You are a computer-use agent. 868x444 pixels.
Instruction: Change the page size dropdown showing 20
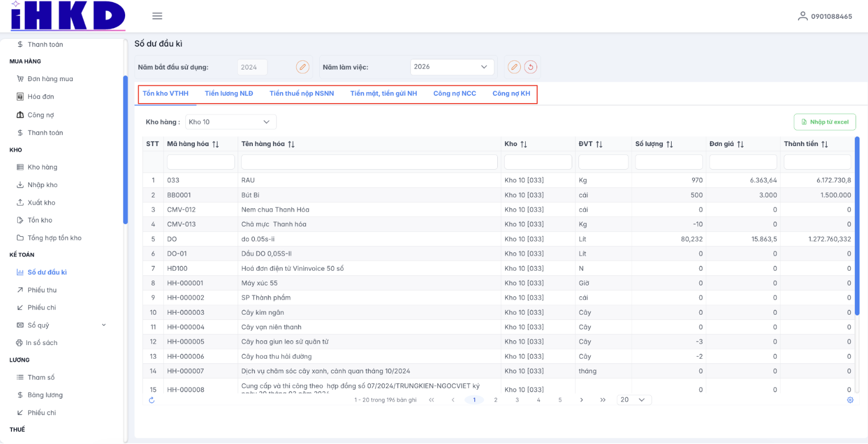(633, 400)
